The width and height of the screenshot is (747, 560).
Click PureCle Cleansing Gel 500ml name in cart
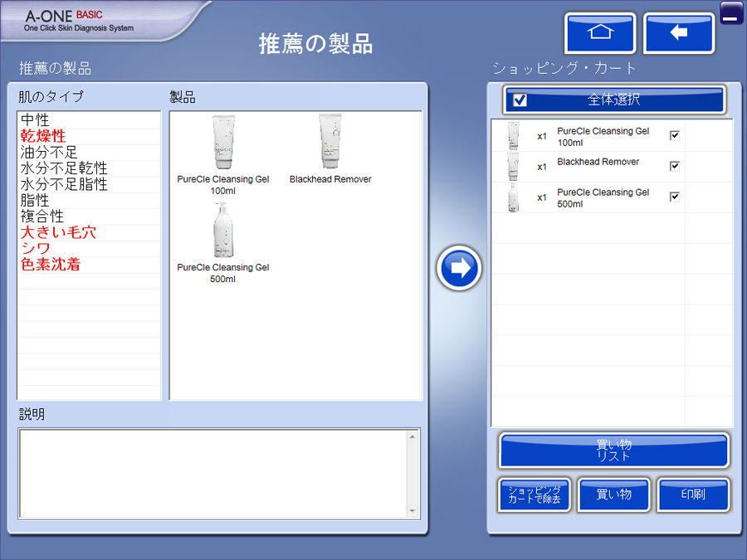[x=603, y=198]
